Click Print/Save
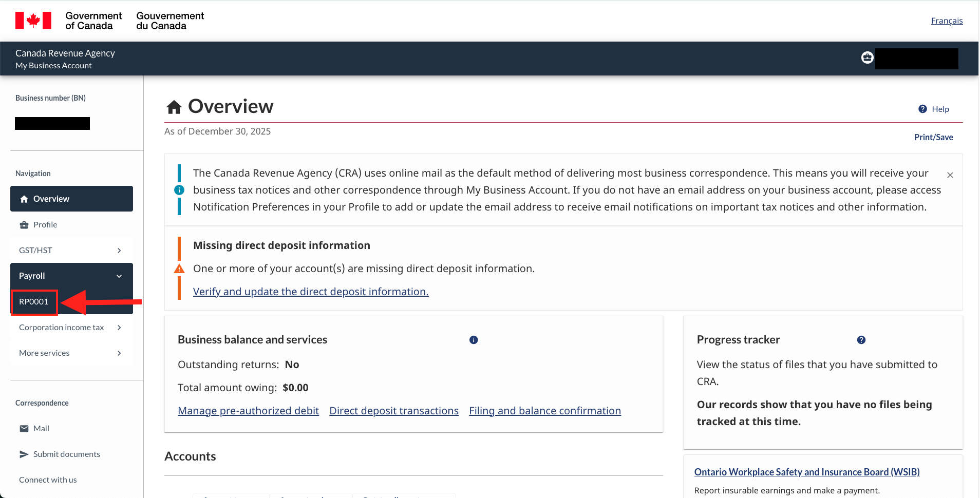This screenshot has width=980, height=498. tap(933, 137)
